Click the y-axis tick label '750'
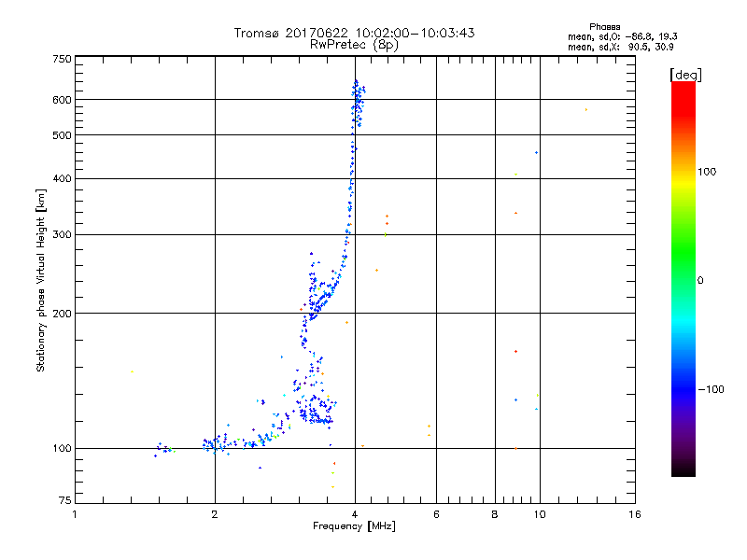Viewport: 747px width, 560px height. (62, 59)
